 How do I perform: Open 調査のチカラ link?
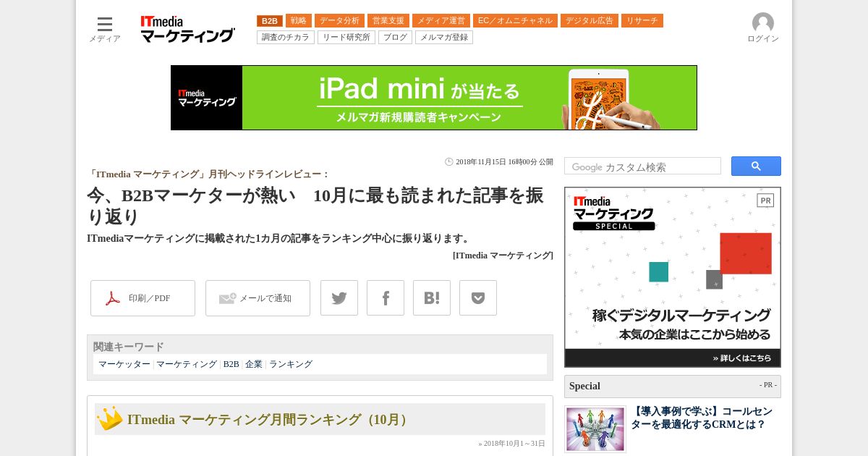[x=286, y=38]
